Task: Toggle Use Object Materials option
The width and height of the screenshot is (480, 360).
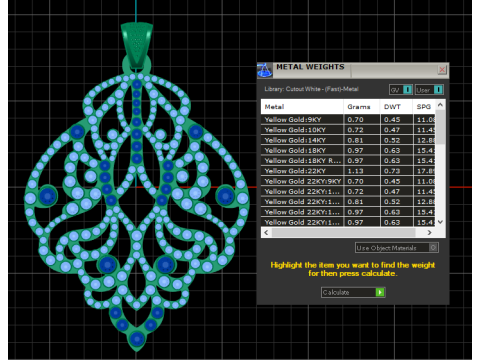Action: point(397,248)
